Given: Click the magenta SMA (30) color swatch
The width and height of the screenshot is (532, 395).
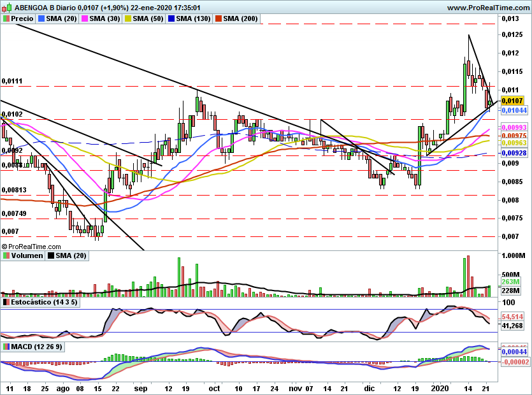Looking at the screenshot, I should (x=85, y=18).
